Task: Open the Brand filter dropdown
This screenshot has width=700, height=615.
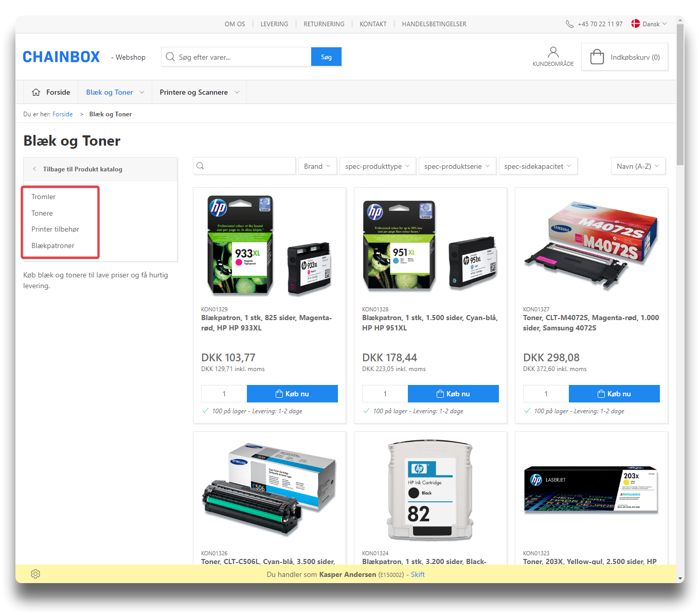Action: (317, 166)
